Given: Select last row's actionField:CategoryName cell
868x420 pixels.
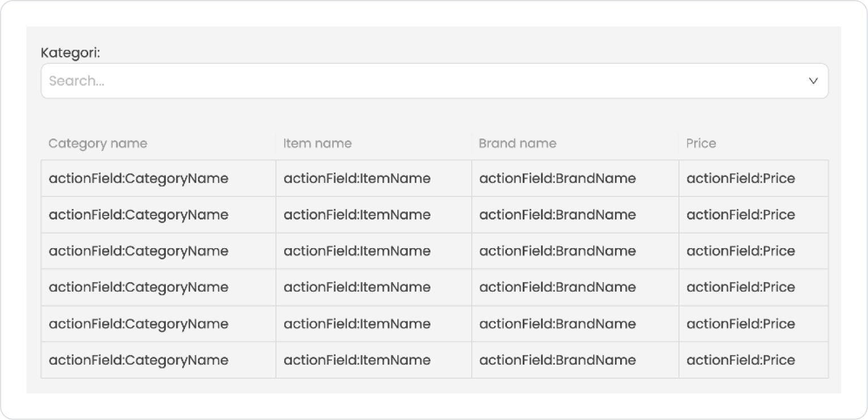Looking at the screenshot, I should (x=139, y=360).
